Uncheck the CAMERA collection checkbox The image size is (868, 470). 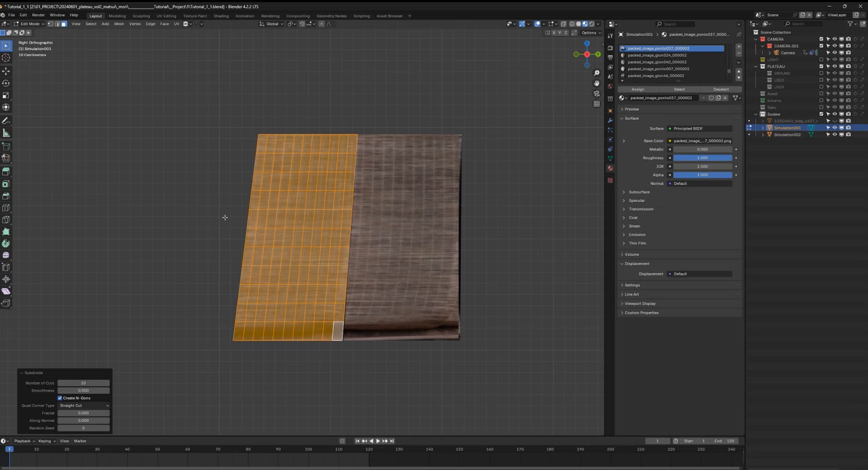click(x=821, y=39)
